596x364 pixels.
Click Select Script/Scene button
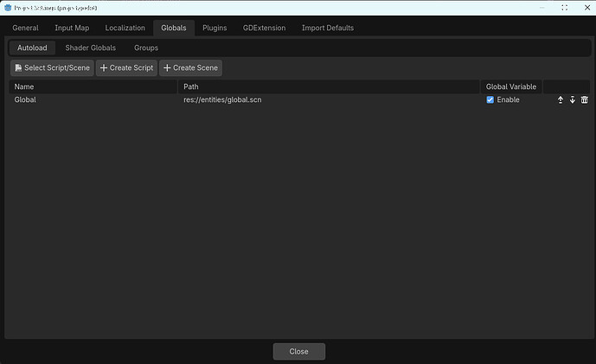click(x=52, y=67)
